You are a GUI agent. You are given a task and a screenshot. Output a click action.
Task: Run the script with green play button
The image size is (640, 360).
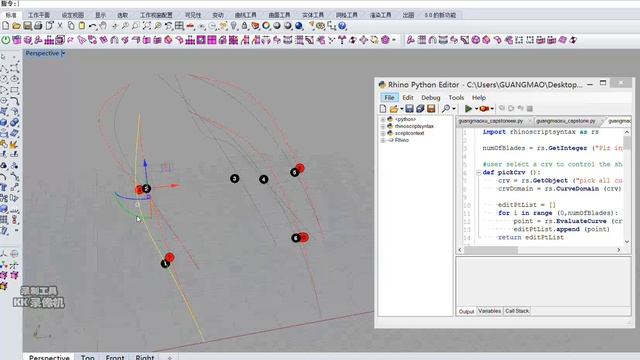(x=468, y=109)
